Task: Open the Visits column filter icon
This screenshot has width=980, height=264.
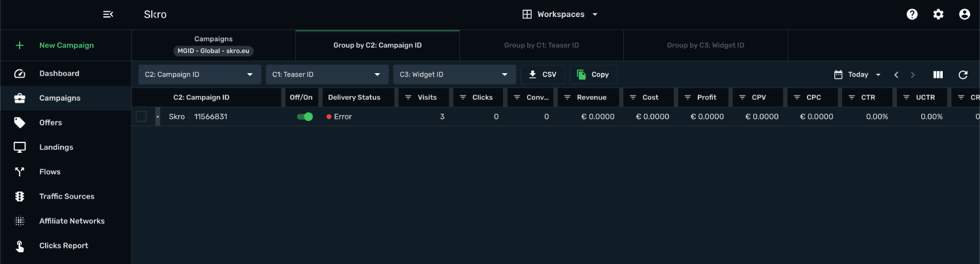Action: [408, 97]
